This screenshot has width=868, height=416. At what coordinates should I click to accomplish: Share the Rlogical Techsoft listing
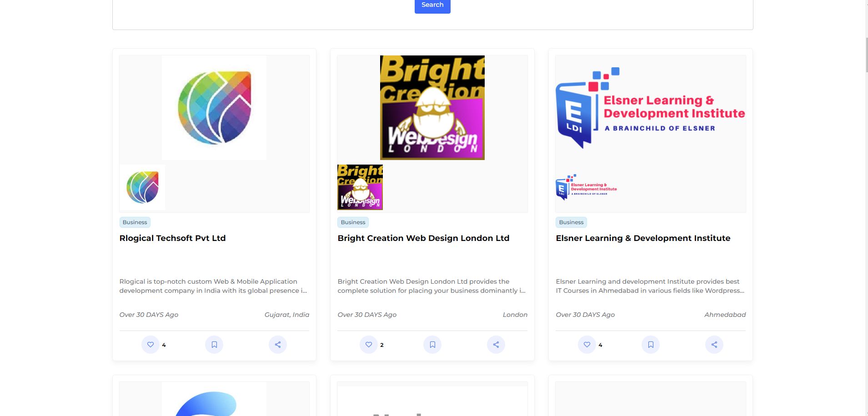277,345
